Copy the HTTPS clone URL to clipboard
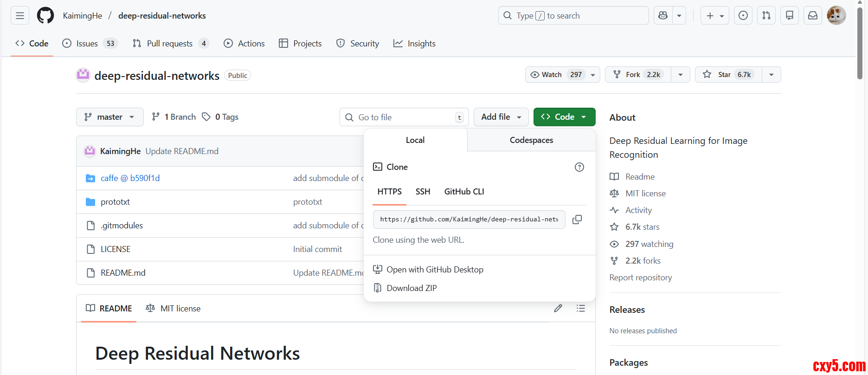The image size is (868, 375). tap(577, 220)
